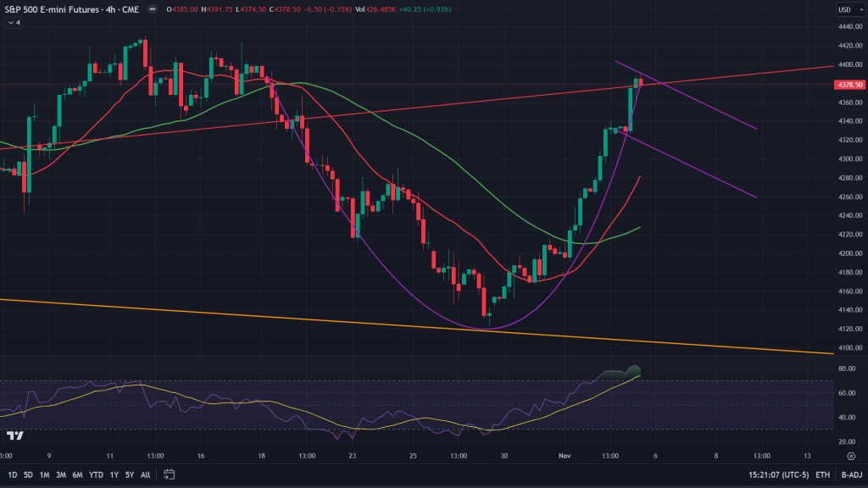
Task: Click the 4378.50 current price label
Action: 849,85
